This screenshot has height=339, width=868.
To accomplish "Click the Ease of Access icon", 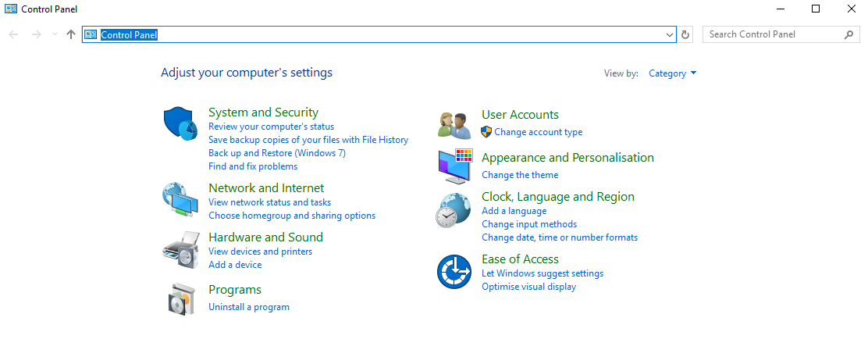I will [x=454, y=272].
